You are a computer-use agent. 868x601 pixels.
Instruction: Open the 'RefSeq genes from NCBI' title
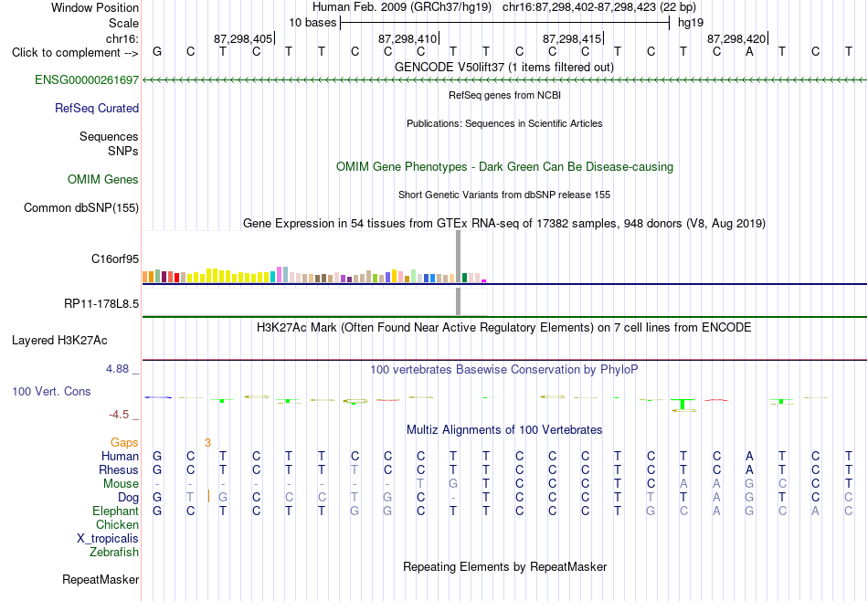[505, 95]
